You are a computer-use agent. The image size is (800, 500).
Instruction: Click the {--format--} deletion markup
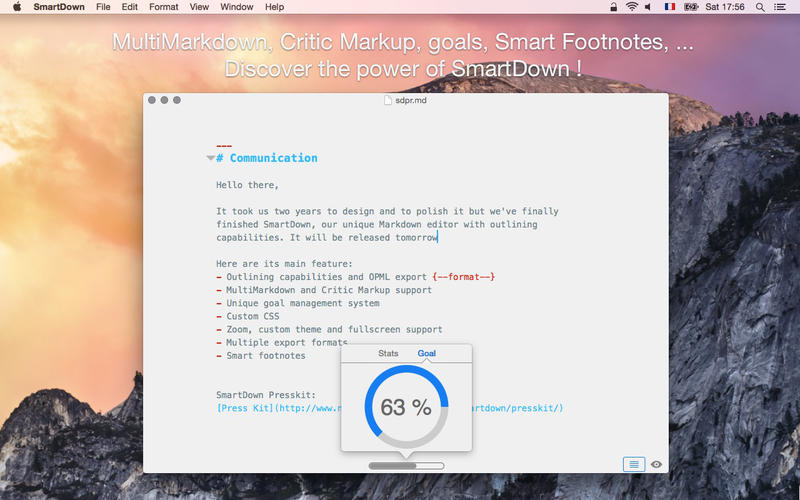[463, 277]
